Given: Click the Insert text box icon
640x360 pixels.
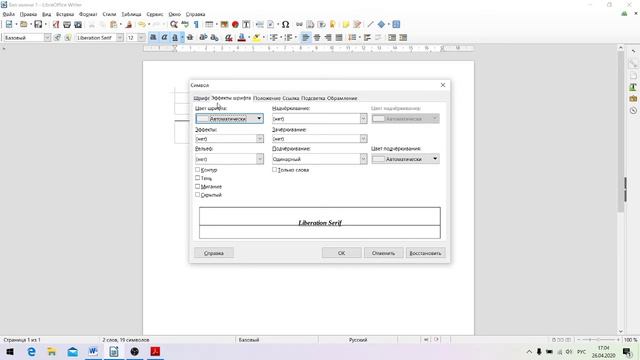Looking at the screenshot, I should 246,24.
